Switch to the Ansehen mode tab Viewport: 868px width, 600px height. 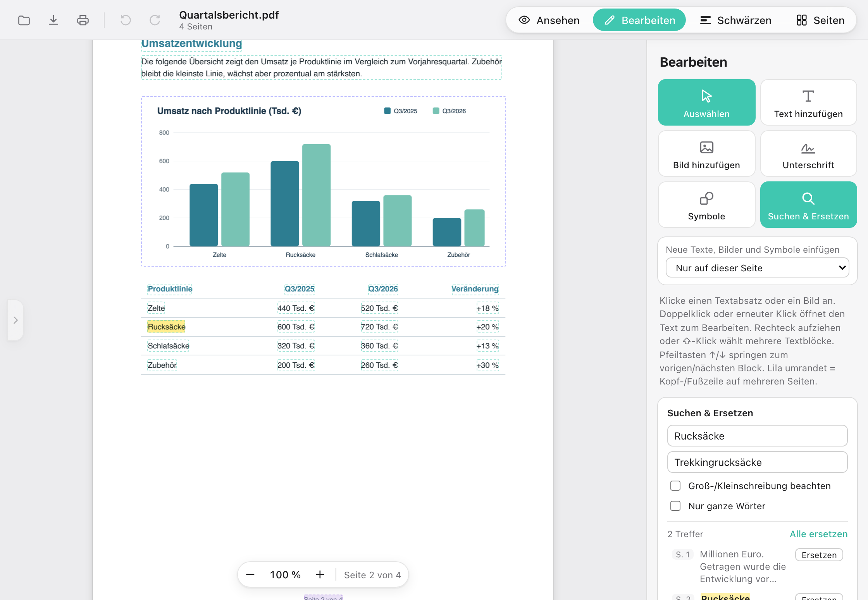click(x=549, y=20)
